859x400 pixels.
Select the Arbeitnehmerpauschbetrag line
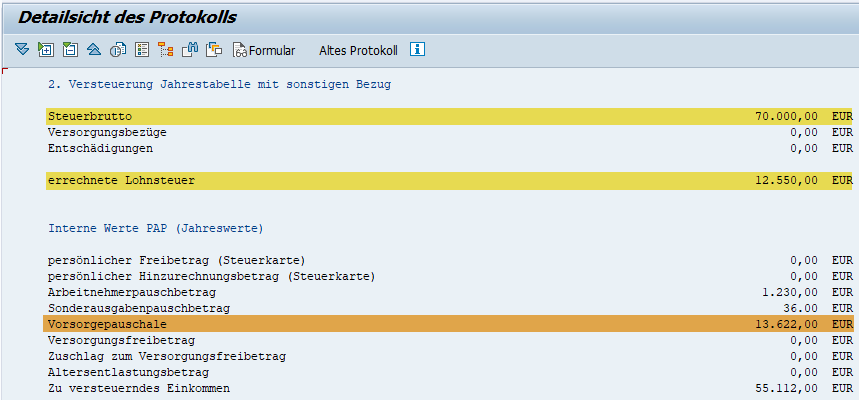(449, 292)
